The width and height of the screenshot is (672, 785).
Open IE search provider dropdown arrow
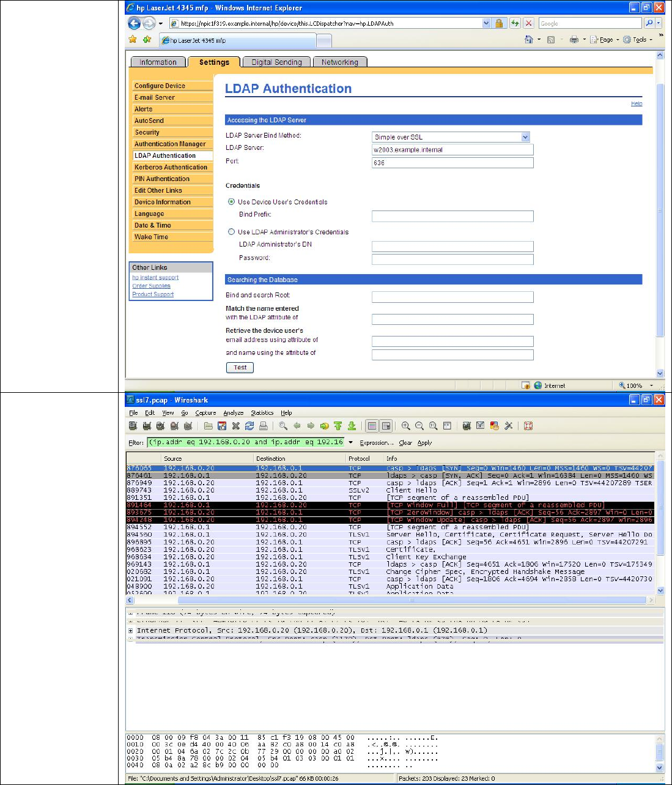pyautogui.click(x=659, y=23)
